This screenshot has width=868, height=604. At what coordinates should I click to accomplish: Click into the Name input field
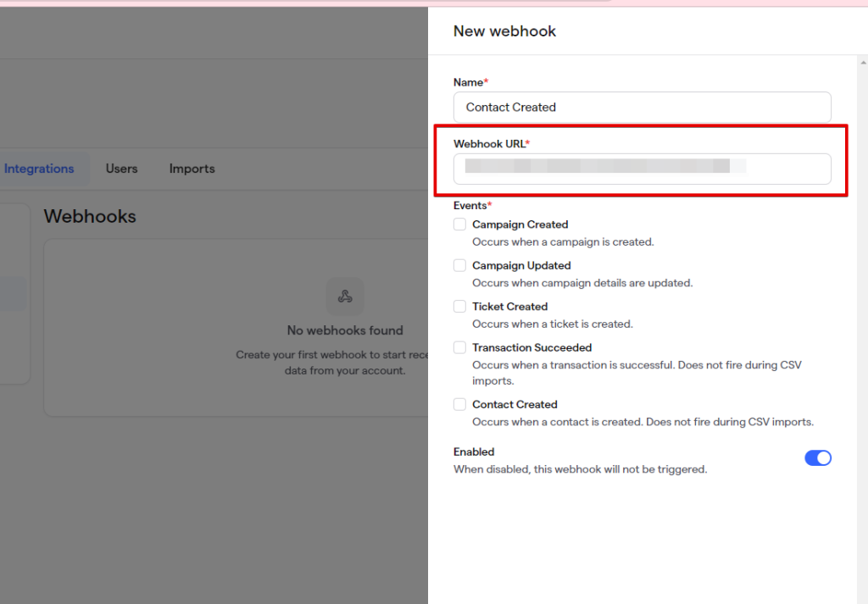642,108
